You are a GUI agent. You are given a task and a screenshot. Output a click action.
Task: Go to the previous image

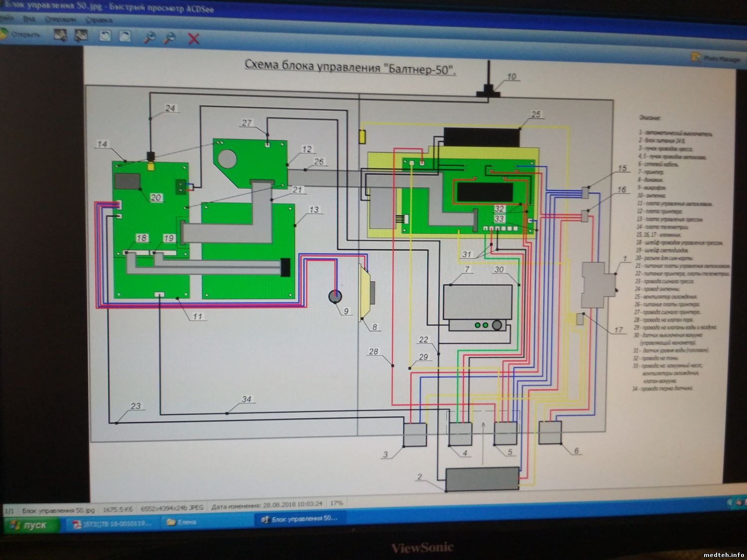click(x=61, y=35)
